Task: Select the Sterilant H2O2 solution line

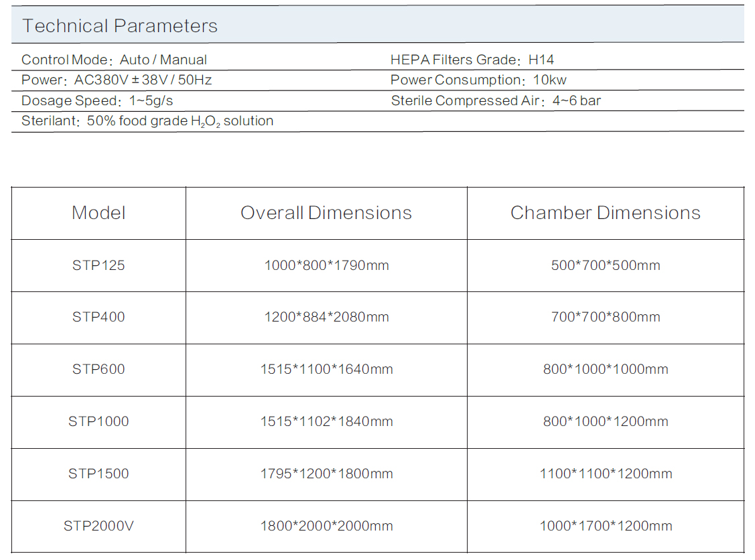Action: click(147, 121)
